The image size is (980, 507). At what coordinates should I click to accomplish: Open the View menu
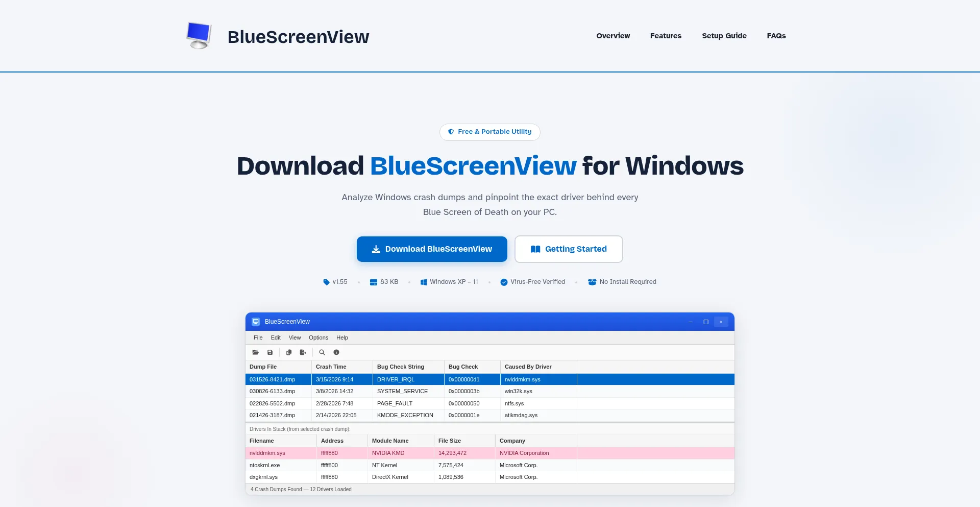click(x=295, y=337)
